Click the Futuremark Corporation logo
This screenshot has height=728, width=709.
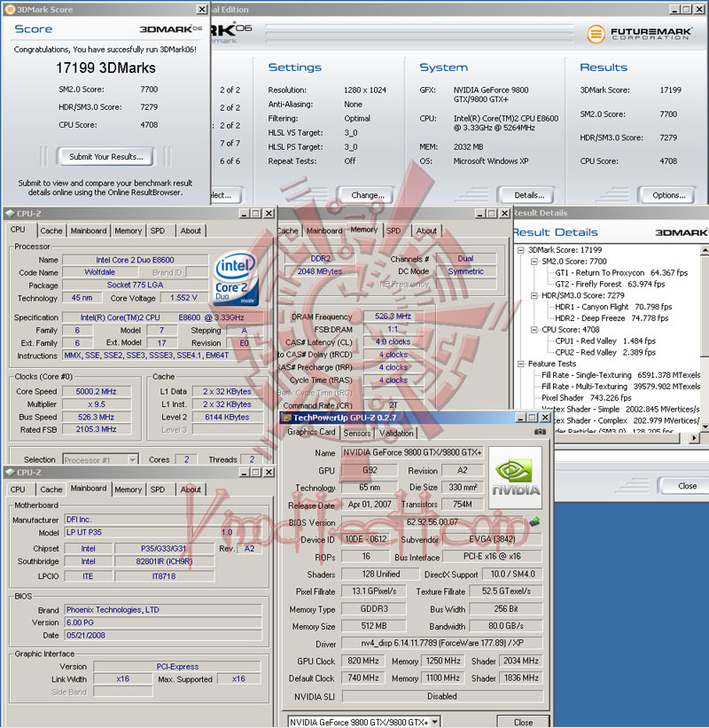(640, 34)
